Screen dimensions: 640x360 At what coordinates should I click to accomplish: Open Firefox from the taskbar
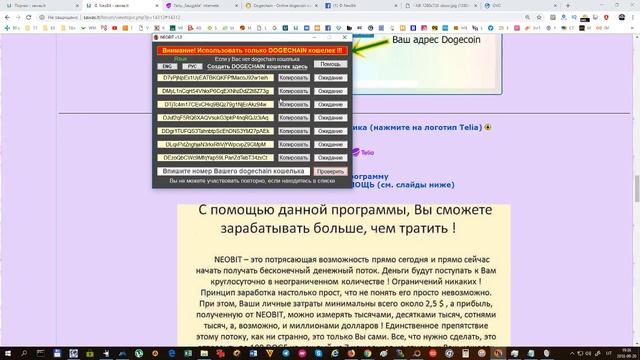pyautogui.click(x=351, y=353)
